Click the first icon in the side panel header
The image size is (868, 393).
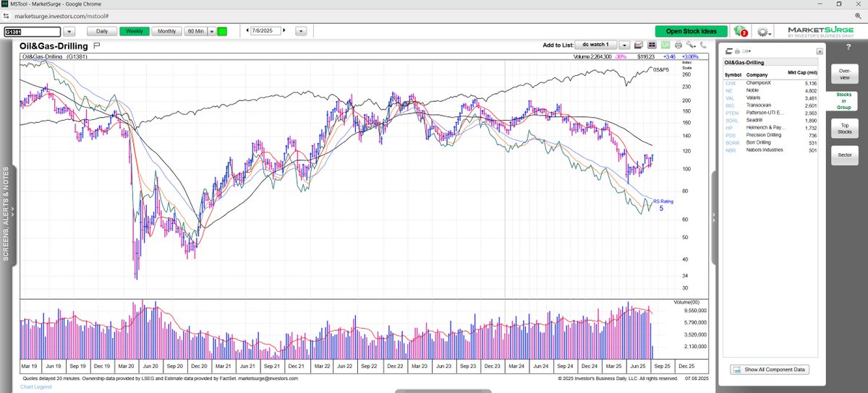coord(729,51)
